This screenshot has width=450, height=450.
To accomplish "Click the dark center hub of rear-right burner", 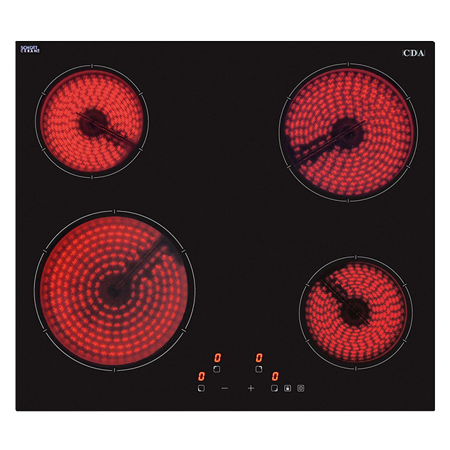I will pyautogui.click(x=348, y=132).
